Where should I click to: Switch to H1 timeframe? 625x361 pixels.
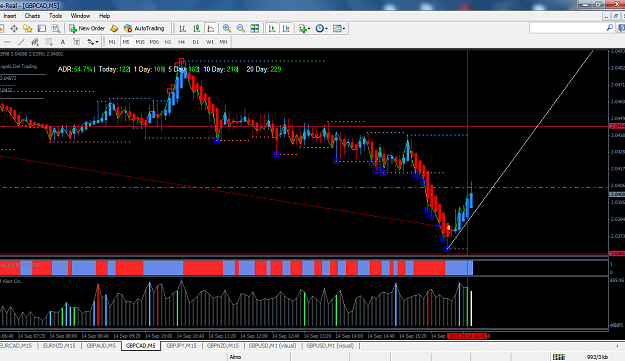(168, 42)
